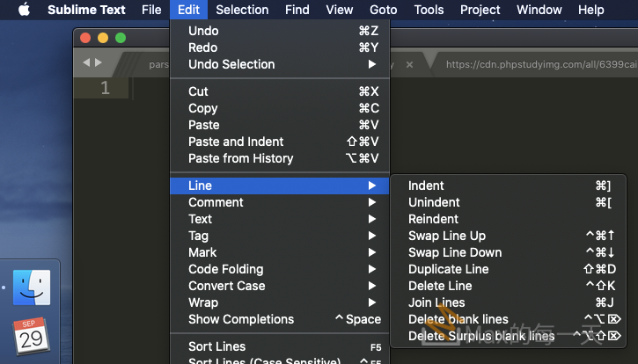Open Finder from the dock

[x=31, y=288]
